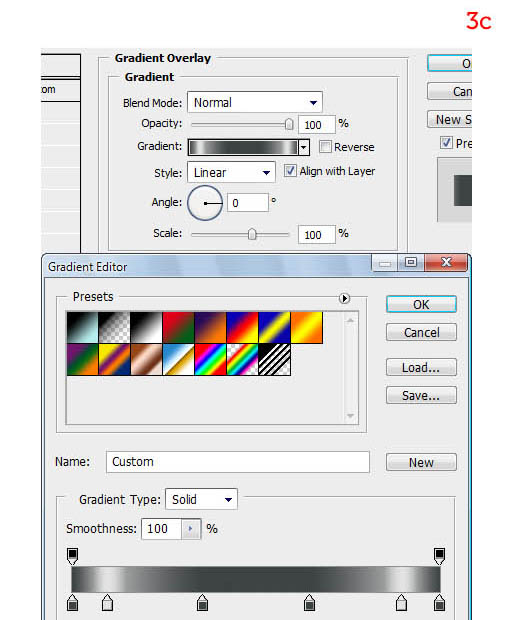Uncheck Align with Layer
The image size is (513, 620).
pyautogui.click(x=290, y=170)
